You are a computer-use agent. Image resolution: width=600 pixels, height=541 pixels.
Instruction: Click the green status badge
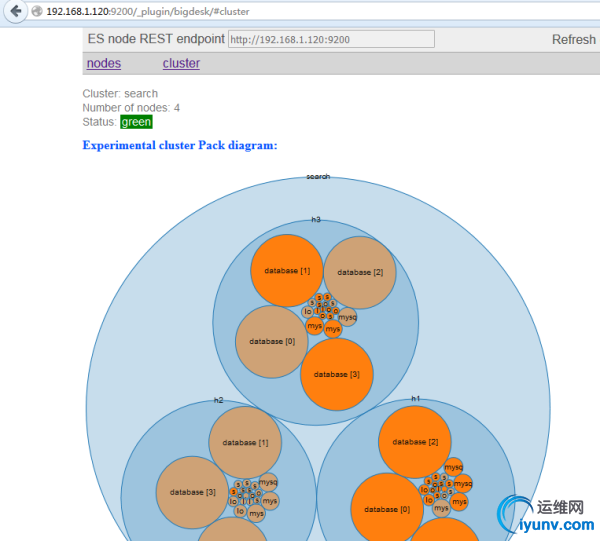pos(136,122)
